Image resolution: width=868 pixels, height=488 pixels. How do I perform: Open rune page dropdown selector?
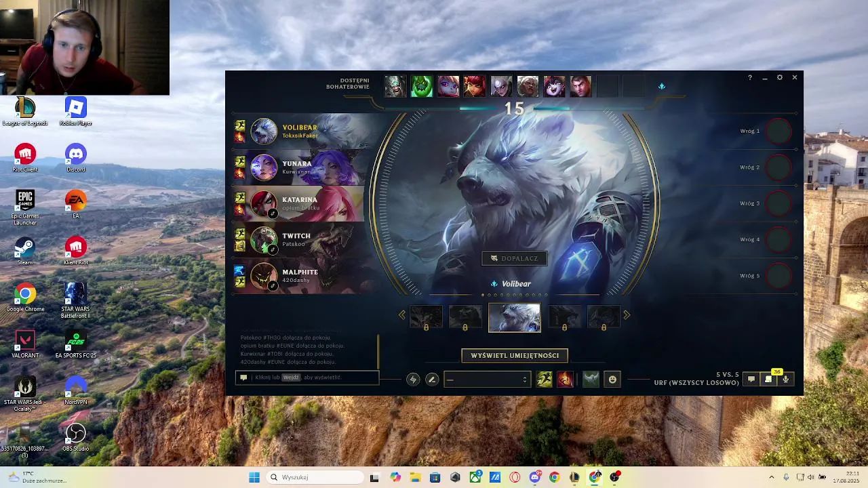click(486, 380)
